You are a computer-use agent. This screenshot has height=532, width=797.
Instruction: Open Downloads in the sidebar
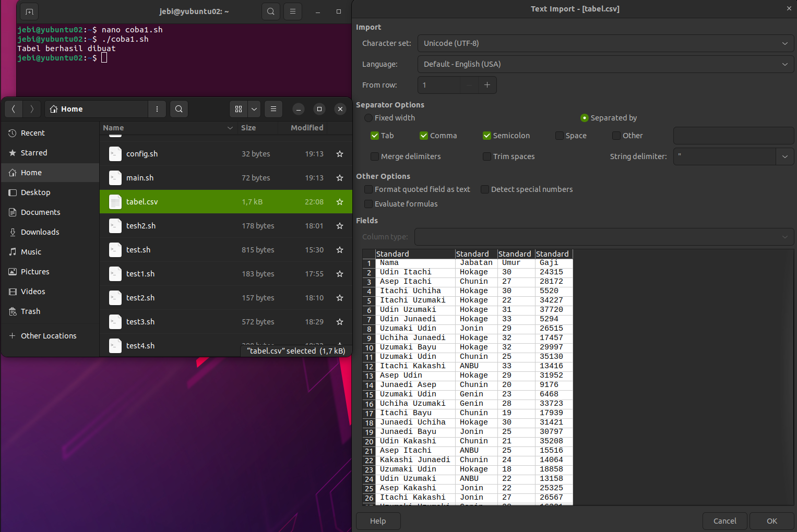pyautogui.click(x=40, y=232)
